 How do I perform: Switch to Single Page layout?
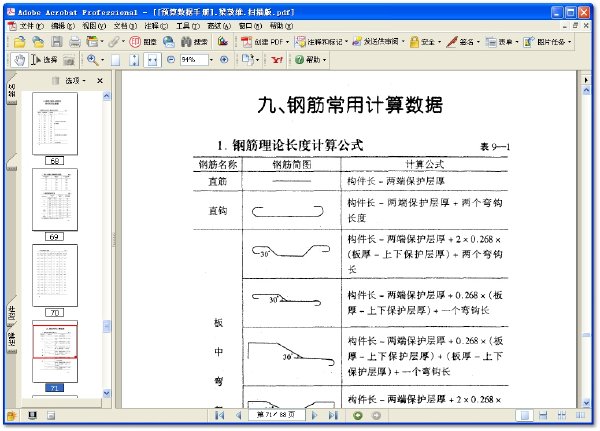(x=525, y=415)
